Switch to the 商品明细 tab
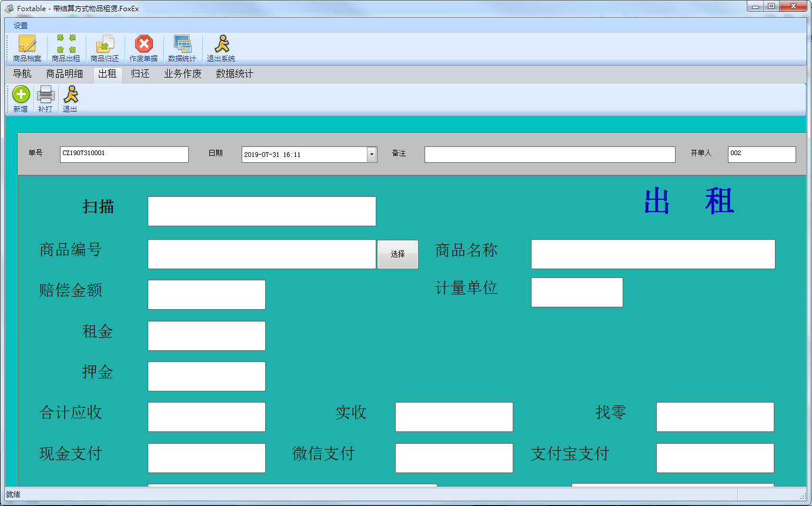 64,74
